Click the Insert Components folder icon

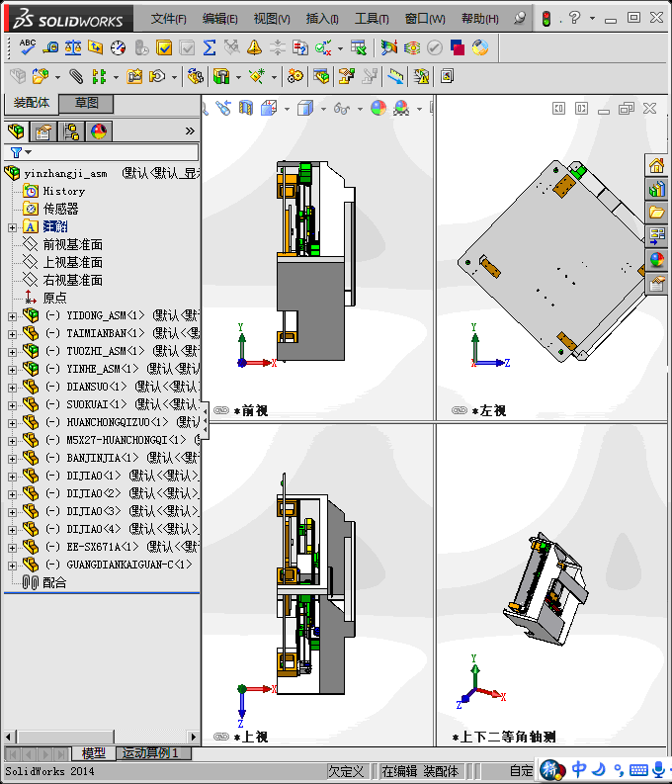point(40,76)
